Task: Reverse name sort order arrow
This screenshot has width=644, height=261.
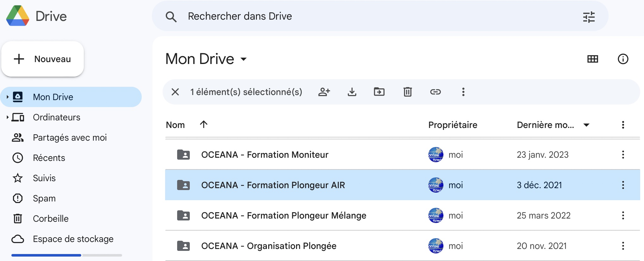Action: pos(204,124)
